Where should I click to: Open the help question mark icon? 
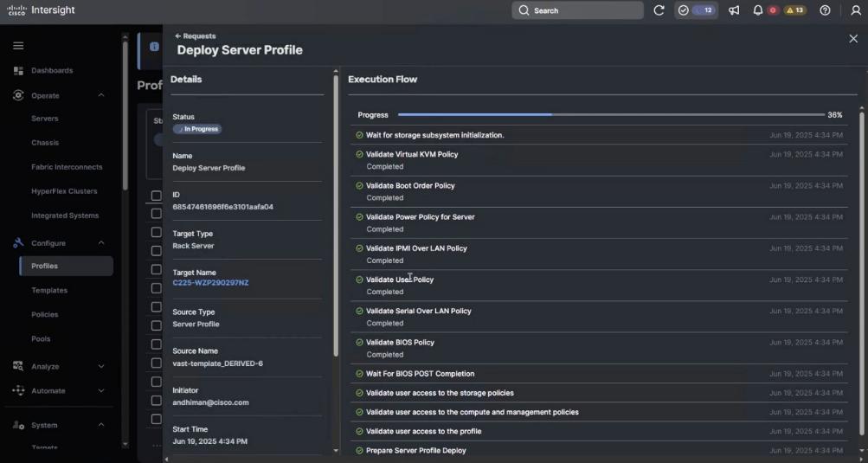[x=825, y=10]
